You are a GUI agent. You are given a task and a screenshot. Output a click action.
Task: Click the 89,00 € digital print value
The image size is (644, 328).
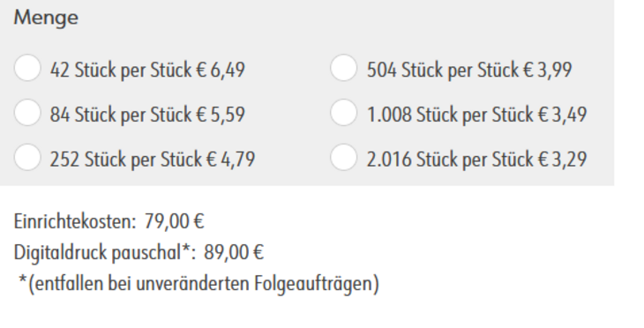234,252
